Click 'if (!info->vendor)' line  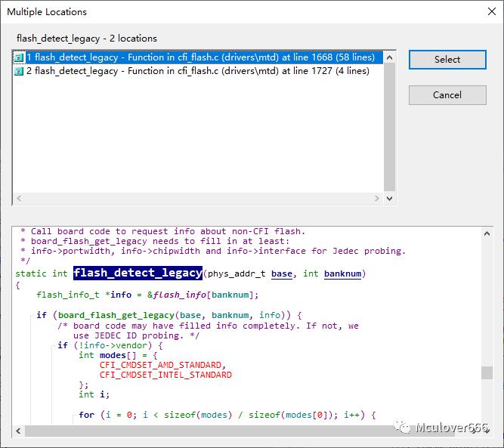[110, 345]
